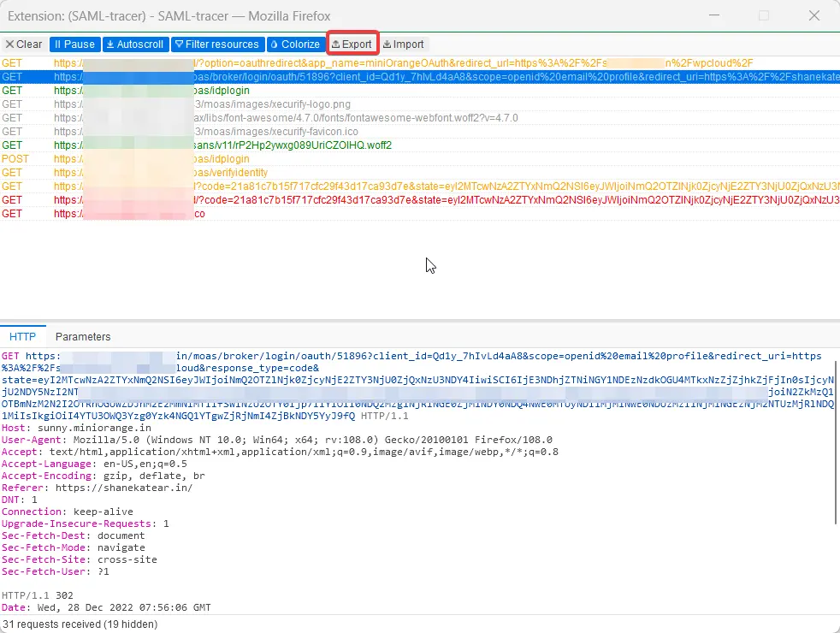Click the Export button outlined in red
The image size is (840, 633).
point(352,44)
